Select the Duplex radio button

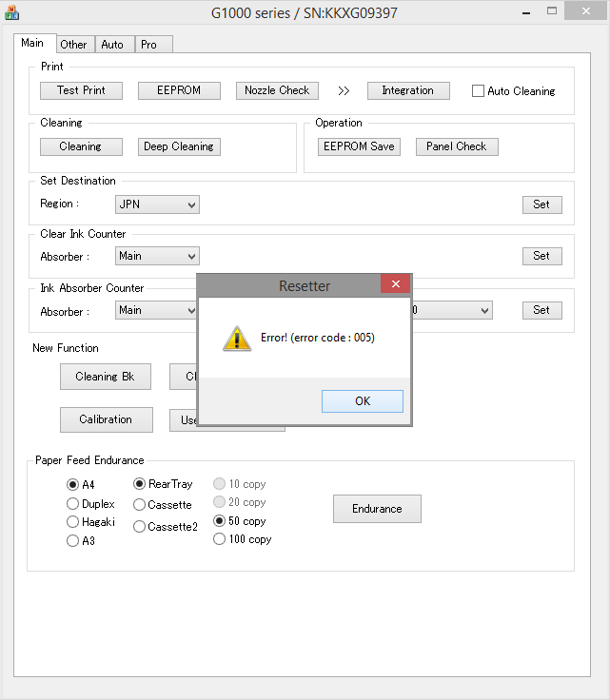[x=72, y=504]
